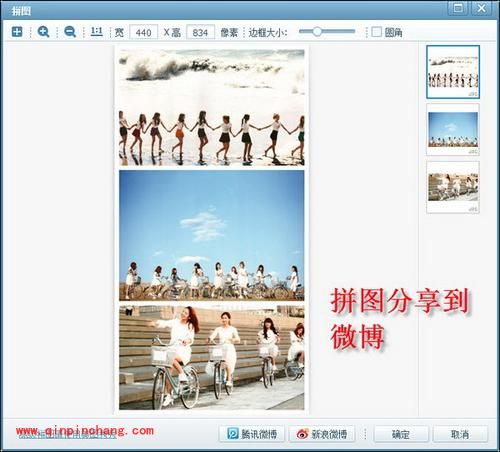Select the blue sky bicycles thumbnail

tap(453, 129)
